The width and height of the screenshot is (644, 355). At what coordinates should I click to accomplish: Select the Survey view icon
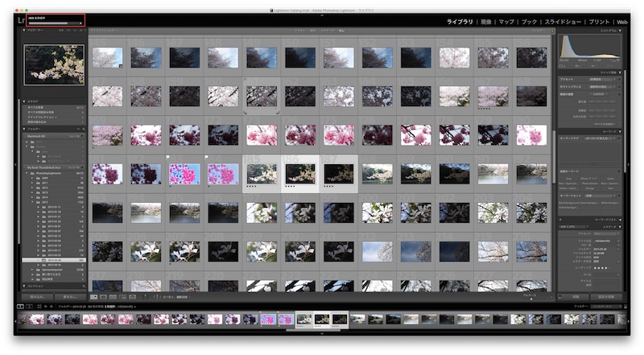click(x=122, y=296)
